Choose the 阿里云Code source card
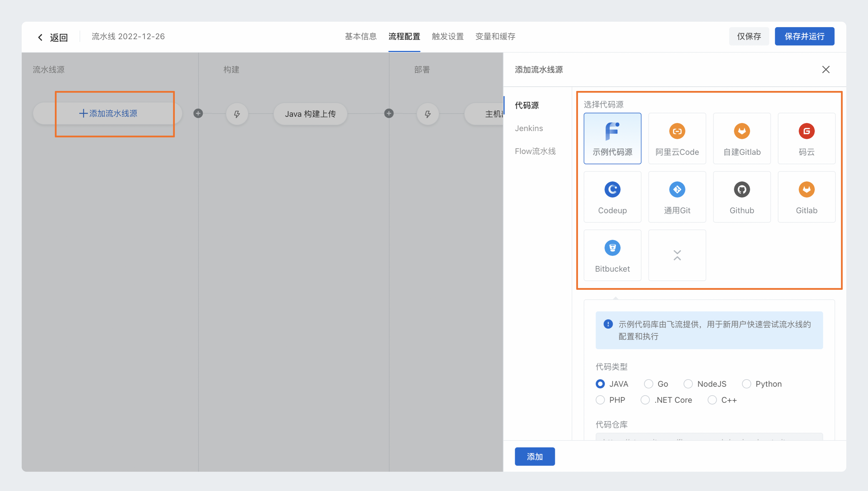Image resolution: width=868 pixels, height=491 pixels. [x=677, y=138]
